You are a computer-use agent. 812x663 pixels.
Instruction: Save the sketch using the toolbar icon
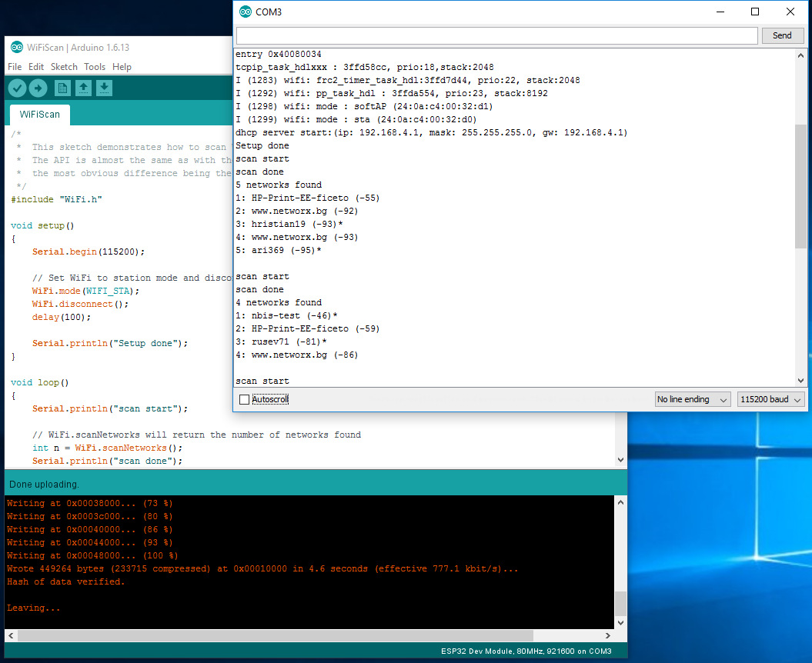(104, 88)
